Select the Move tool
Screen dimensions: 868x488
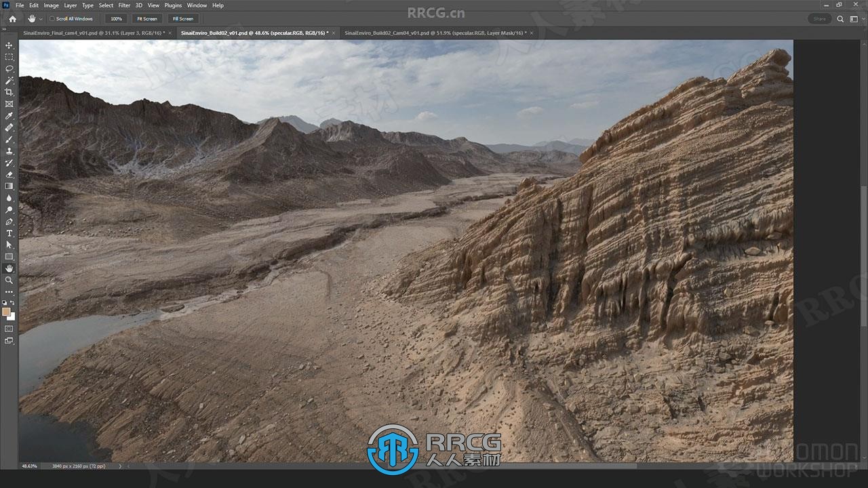click(9, 45)
